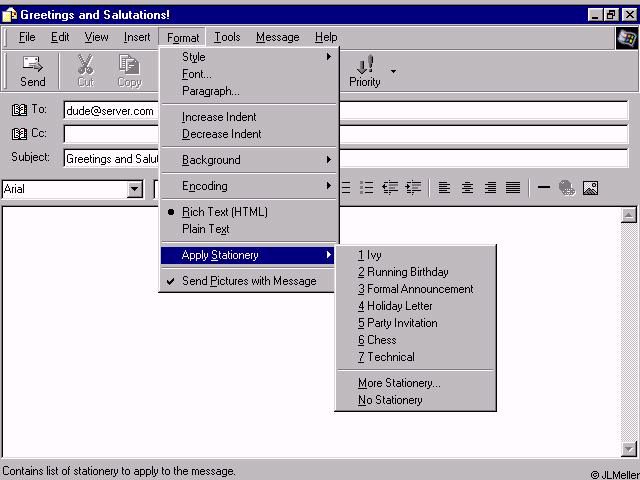Apply the 6 Chess stationery
Screen dimensions: 640x480
click(x=416, y=340)
